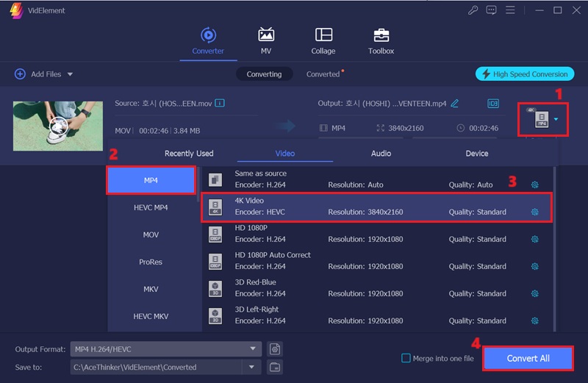Open settings gear for Same as source
The width and height of the screenshot is (588, 383).
tap(535, 185)
